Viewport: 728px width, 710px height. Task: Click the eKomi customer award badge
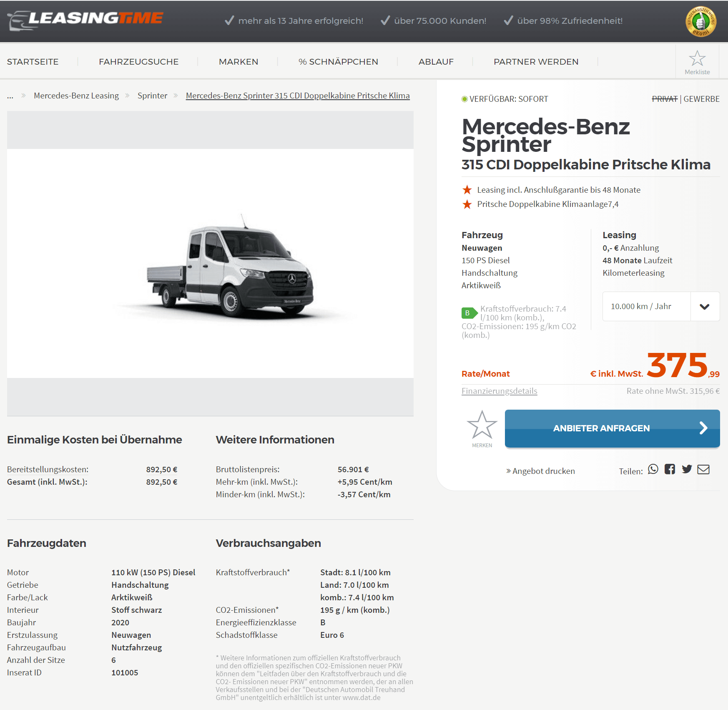[x=700, y=22]
